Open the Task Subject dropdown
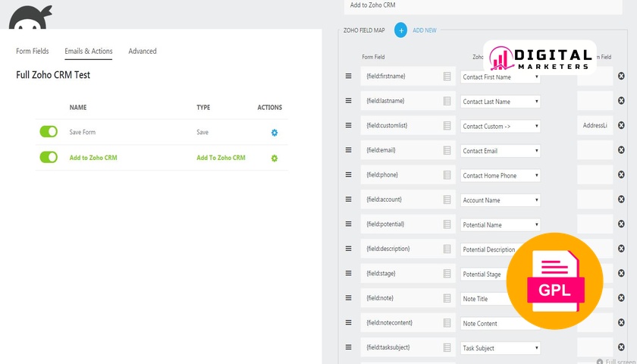Screen dimensions: 637x364 coord(500,348)
